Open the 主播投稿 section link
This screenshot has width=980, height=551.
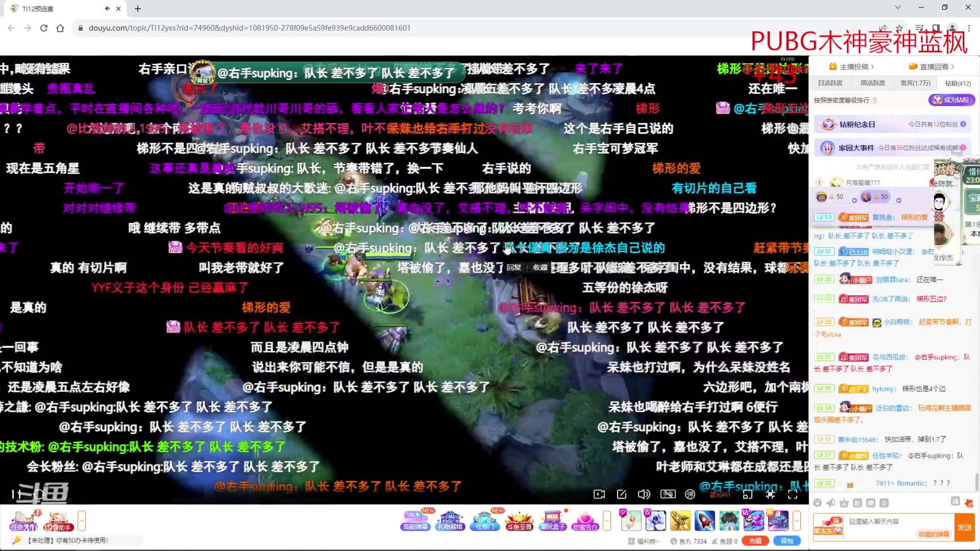pos(851,67)
